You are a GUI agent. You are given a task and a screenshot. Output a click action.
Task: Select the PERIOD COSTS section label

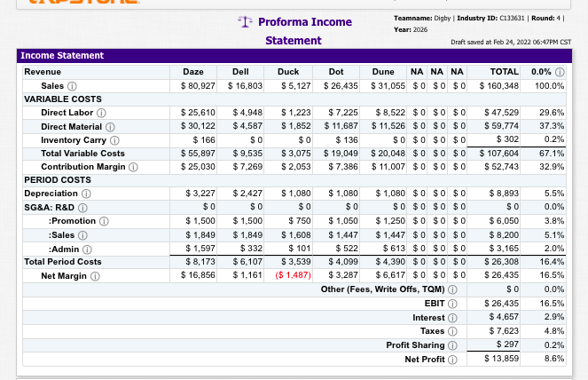(58, 180)
